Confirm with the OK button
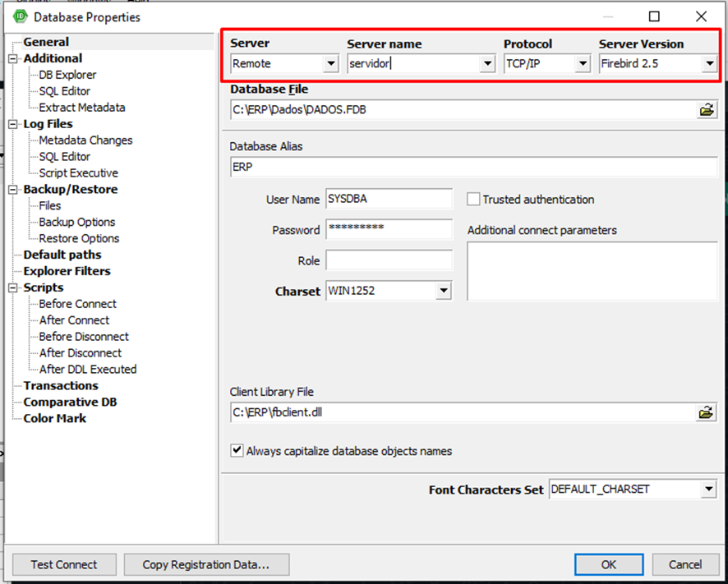This screenshot has width=728, height=584. tap(609, 564)
